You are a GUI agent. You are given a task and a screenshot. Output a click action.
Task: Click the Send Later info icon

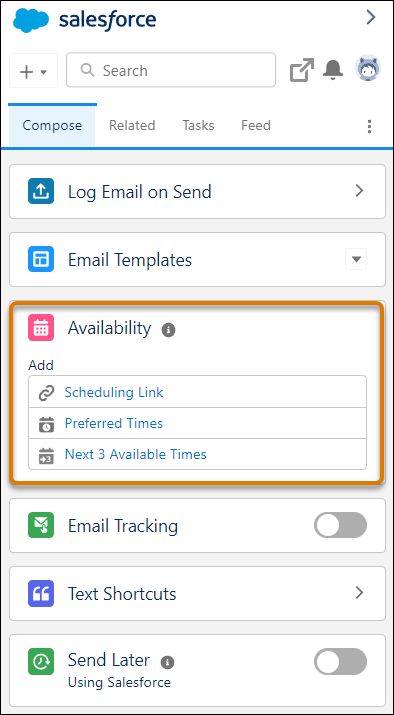tap(167, 662)
